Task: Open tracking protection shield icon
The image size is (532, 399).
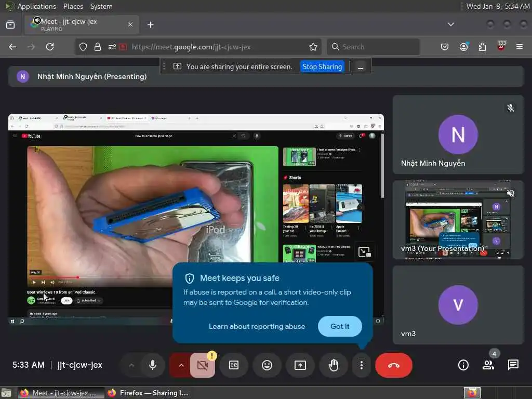Action: (x=83, y=47)
